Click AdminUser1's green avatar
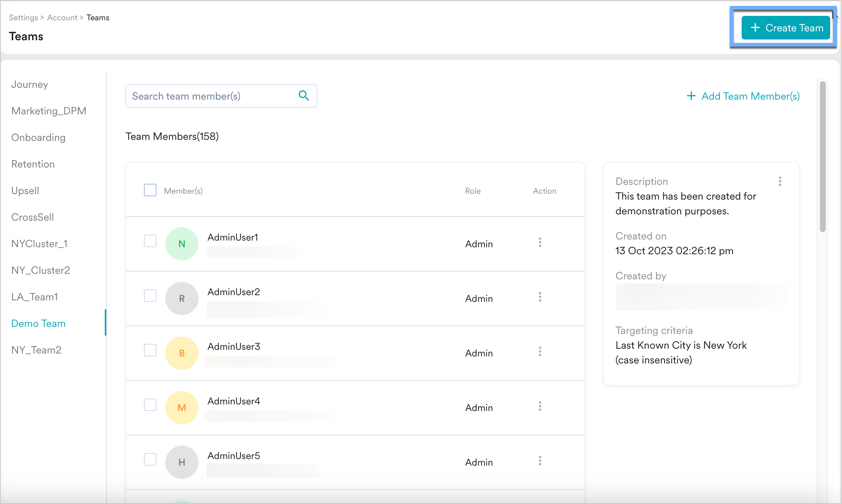This screenshot has height=504, width=842. (x=182, y=244)
